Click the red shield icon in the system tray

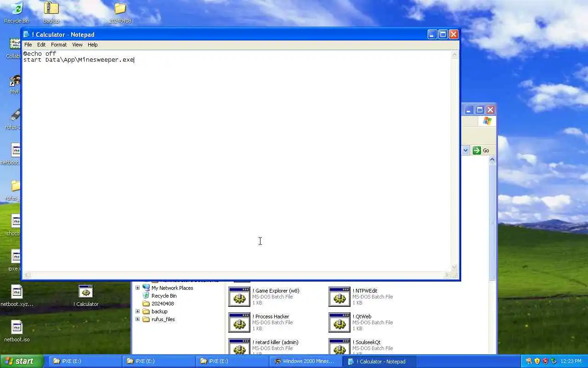[545, 361]
